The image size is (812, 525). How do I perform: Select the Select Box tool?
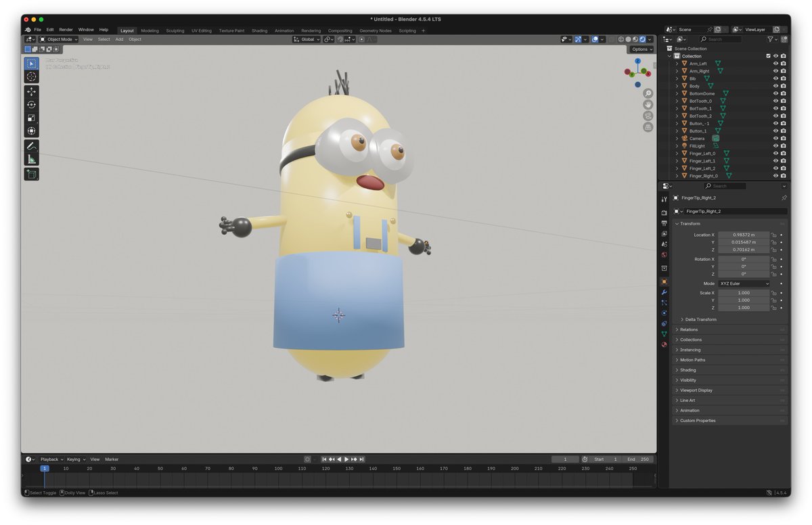31,64
